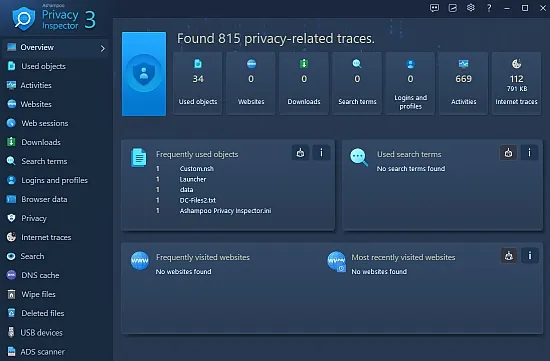Click the Used objects file icon in tile
Screen dimensions: 550x361
click(198, 64)
